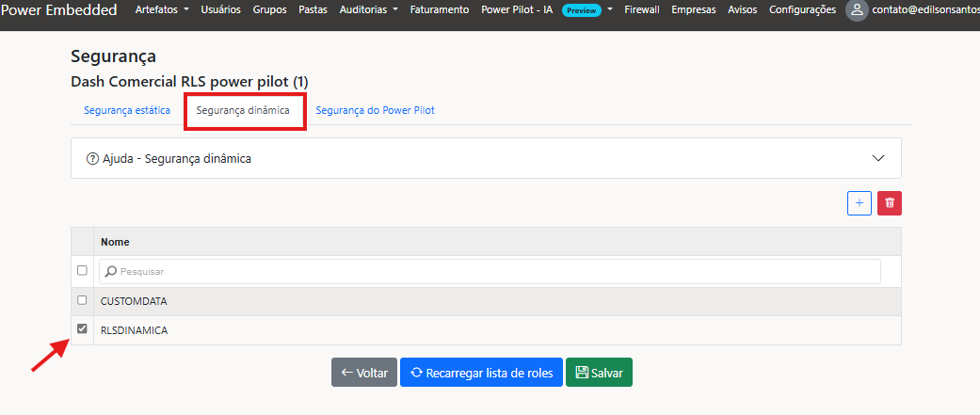Go to Configurações in the navbar

[x=802, y=9]
